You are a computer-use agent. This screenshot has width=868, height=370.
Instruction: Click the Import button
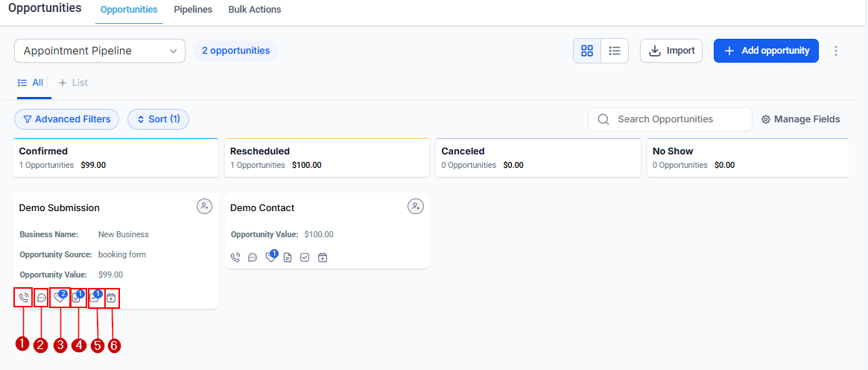tap(671, 51)
